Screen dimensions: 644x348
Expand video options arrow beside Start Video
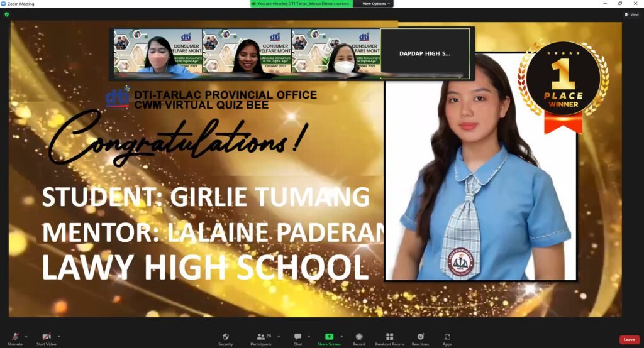[x=59, y=337]
